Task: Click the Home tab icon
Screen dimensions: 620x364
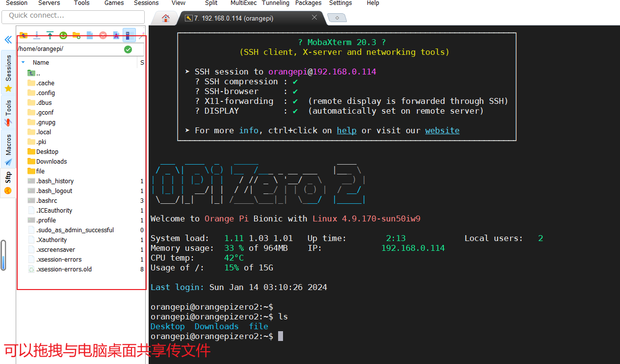Action: (166, 18)
